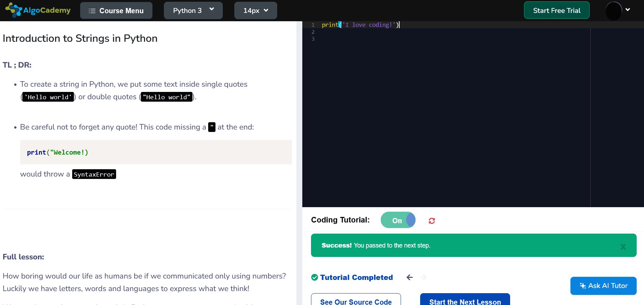
Task: Click the hamburger icon in Course Menu
Action: 92,11
